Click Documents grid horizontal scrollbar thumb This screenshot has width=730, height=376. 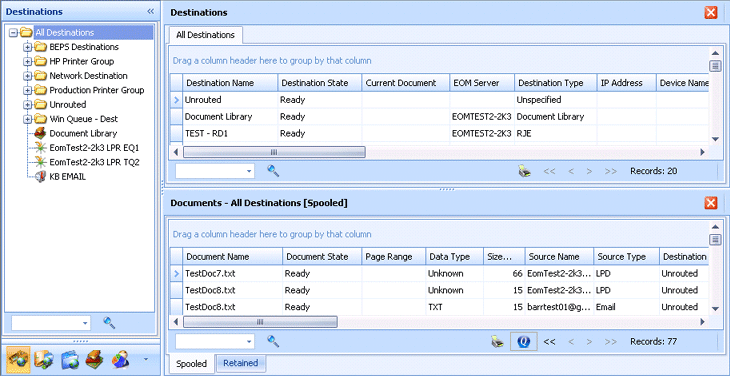260,322
